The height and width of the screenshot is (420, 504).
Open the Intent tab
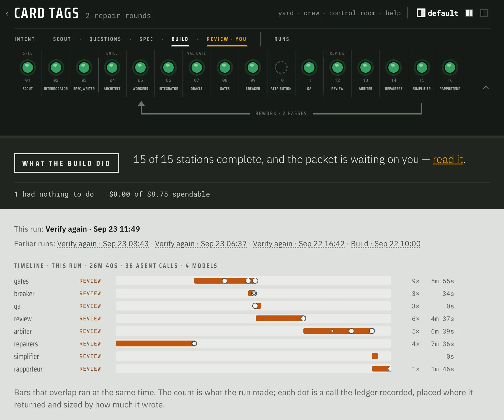(x=25, y=39)
